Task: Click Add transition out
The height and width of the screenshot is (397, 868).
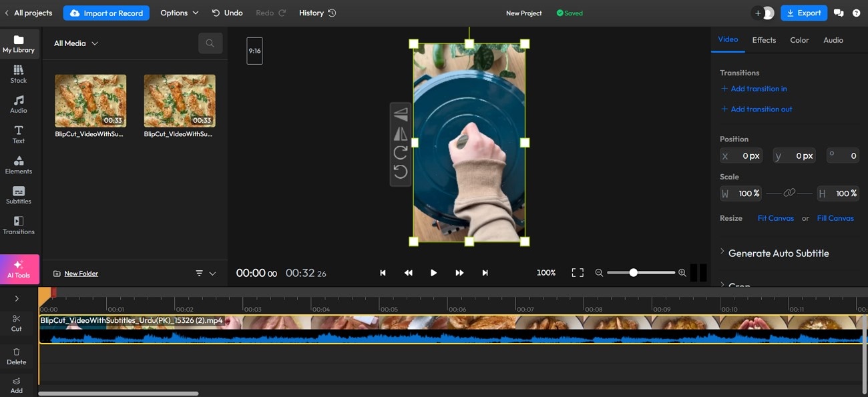Action: (x=756, y=109)
